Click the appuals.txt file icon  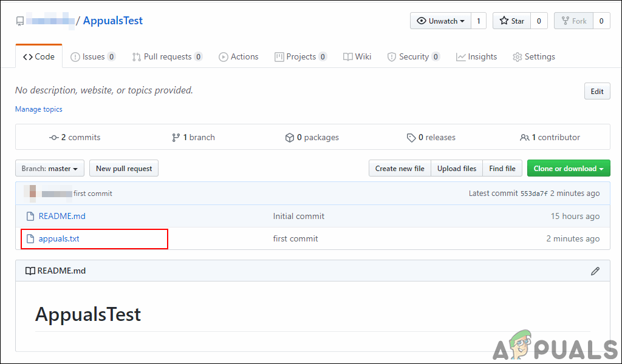(x=30, y=238)
